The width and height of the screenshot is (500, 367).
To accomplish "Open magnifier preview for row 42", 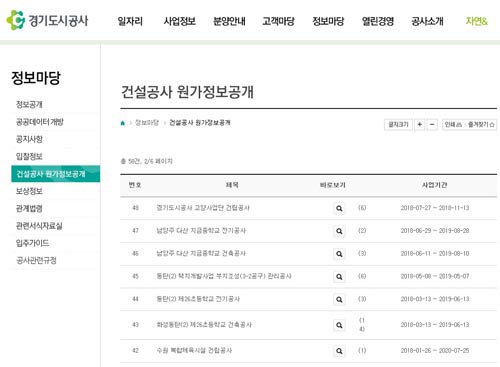I will tap(339, 351).
